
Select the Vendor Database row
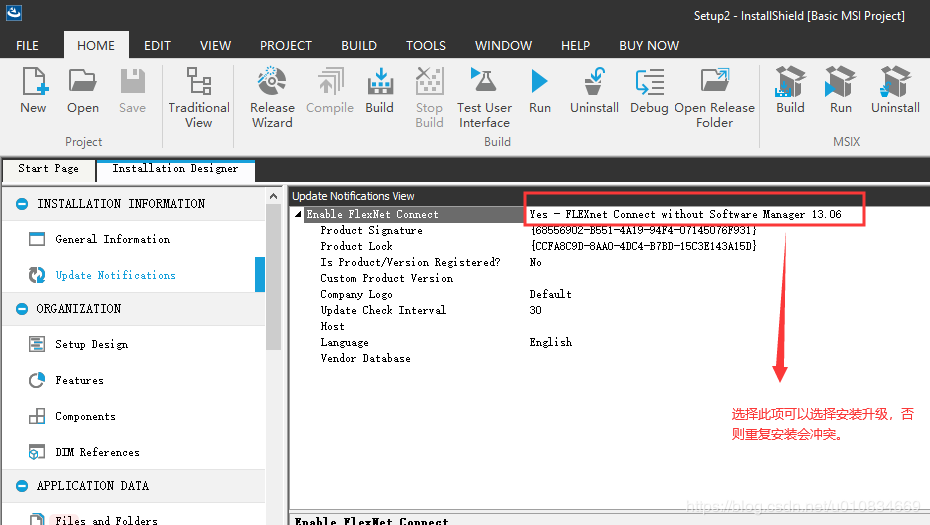tap(609, 358)
